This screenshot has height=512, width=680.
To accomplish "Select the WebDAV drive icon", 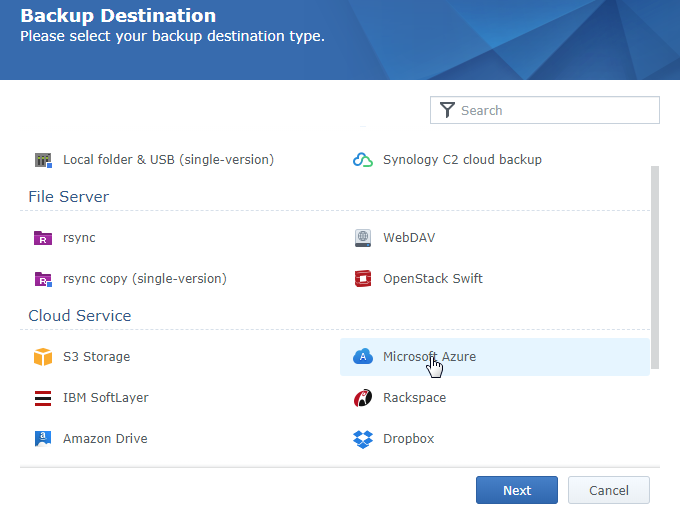I will [x=363, y=238].
